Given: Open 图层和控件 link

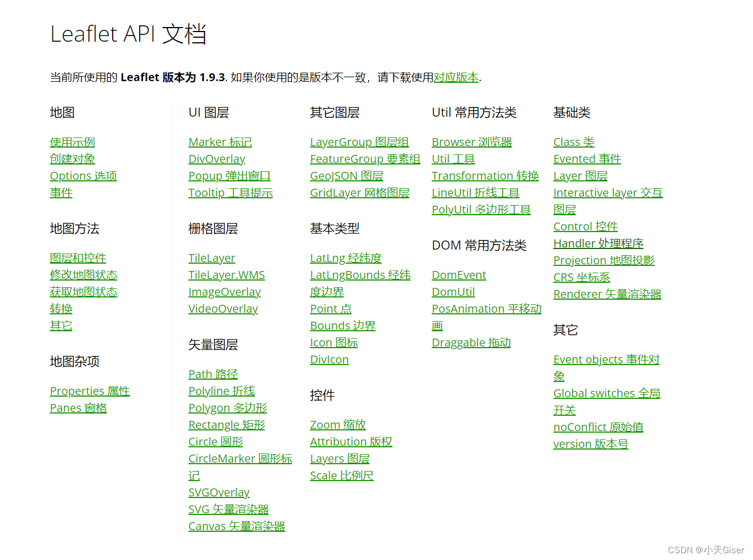Looking at the screenshot, I should [x=78, y=258].
